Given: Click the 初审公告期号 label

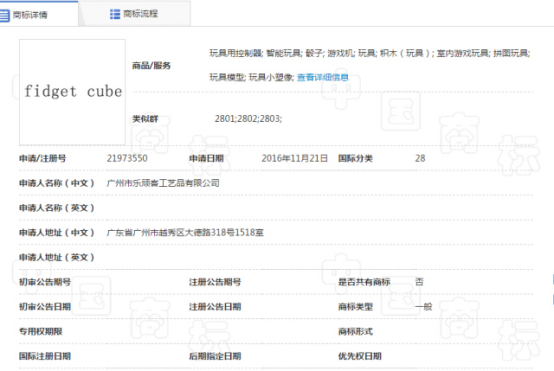Looking at the screenshot, I should click(45, 282).
